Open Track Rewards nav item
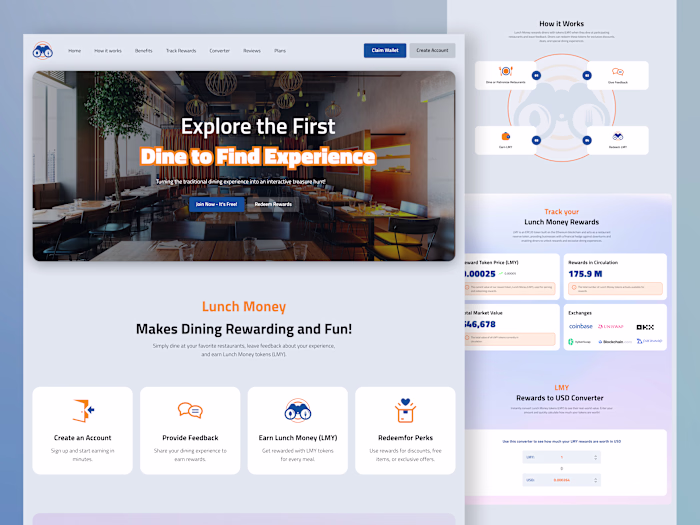The width and height of the screenshot is (700, 525). tap(181, 51)
